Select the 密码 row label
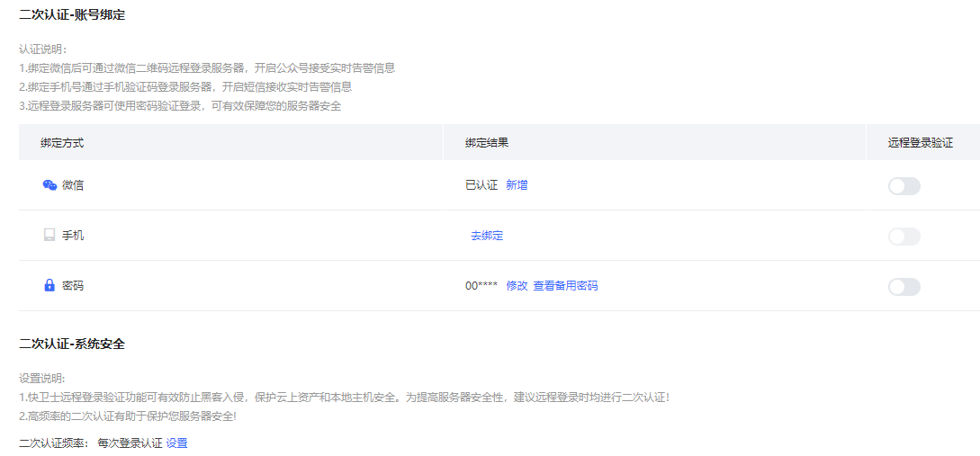This screenshot has height=456, width=980. (x=73, y=286)
